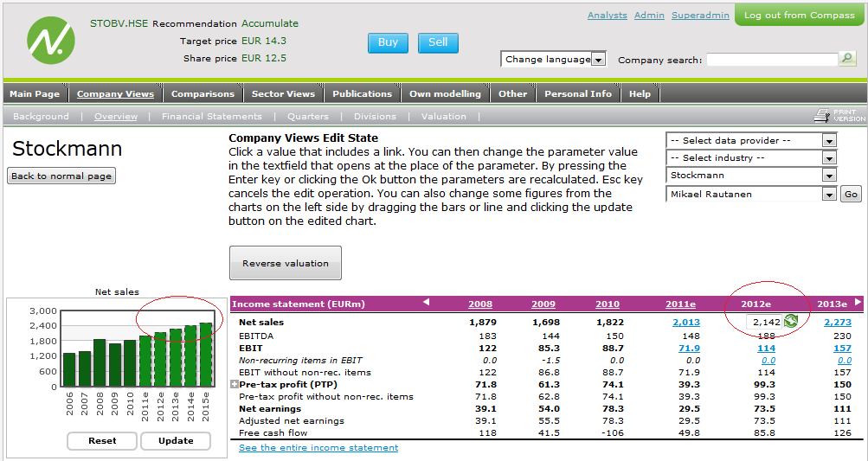This screenshot has height=461, width=868.
Task: Open the Company Views menu
Action: pos(115,93)
